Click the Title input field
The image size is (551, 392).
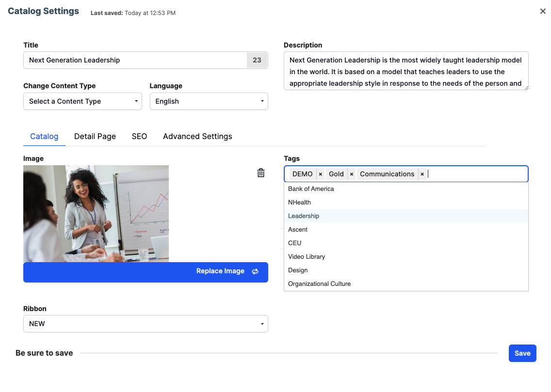[x=136, y=60]
